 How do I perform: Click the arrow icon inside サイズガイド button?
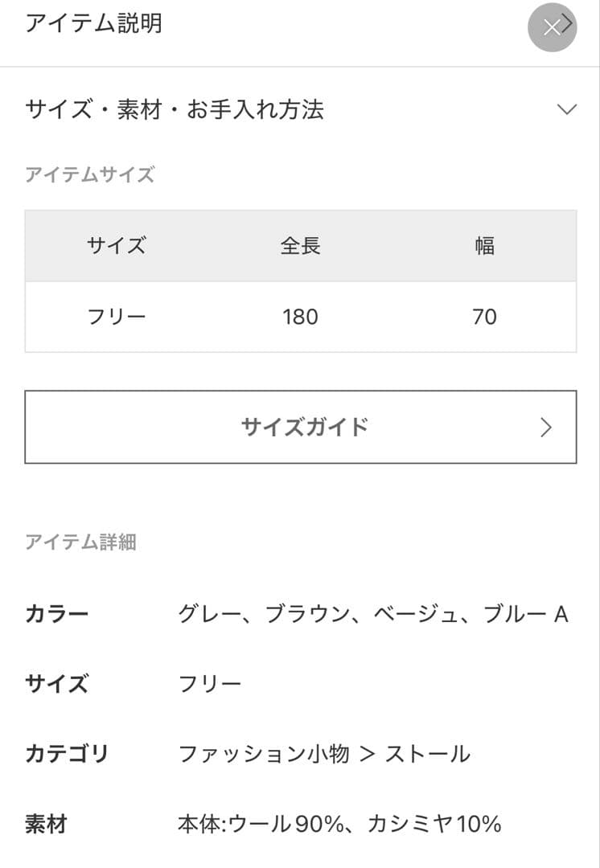546,428
